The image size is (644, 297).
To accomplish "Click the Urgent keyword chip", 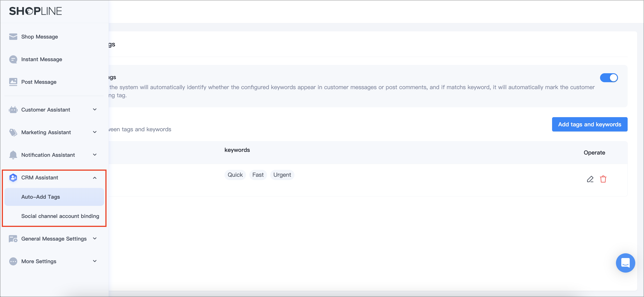I will pyautogui.click(x=282, y=175).
